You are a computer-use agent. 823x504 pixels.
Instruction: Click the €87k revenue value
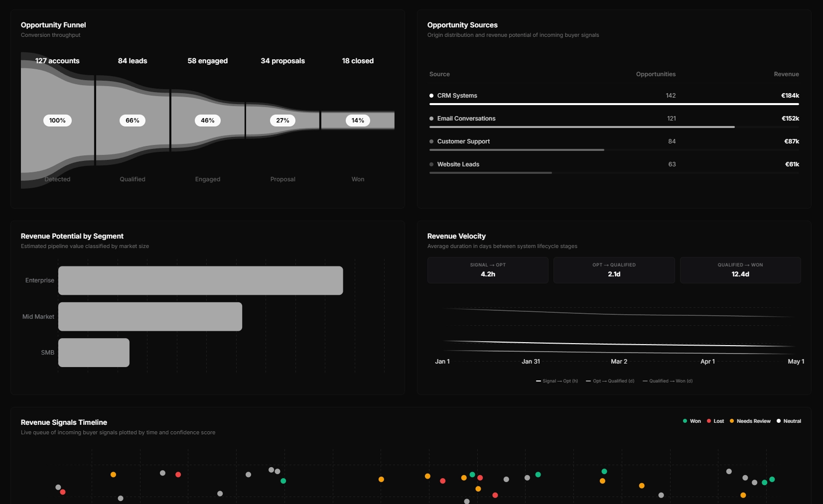[x=792, y=141]
